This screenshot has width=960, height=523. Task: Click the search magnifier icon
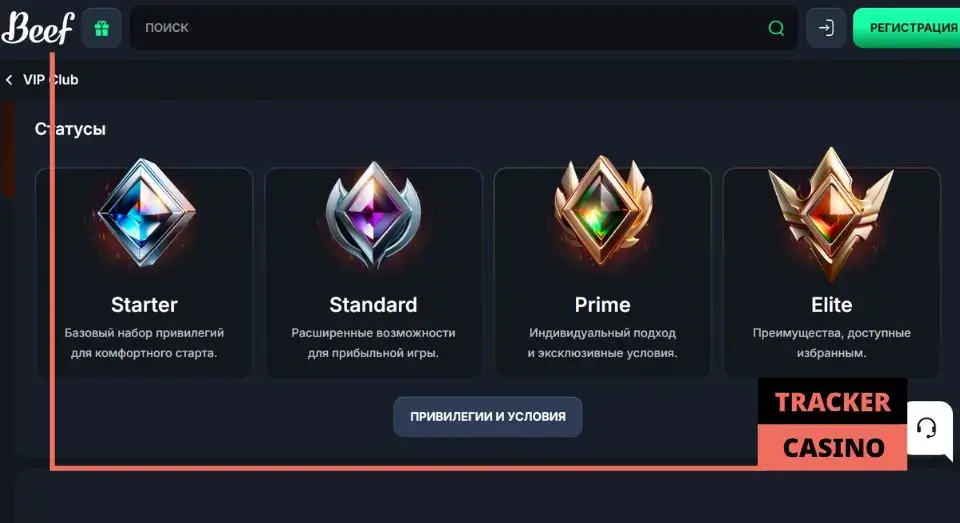pos(776,28)
